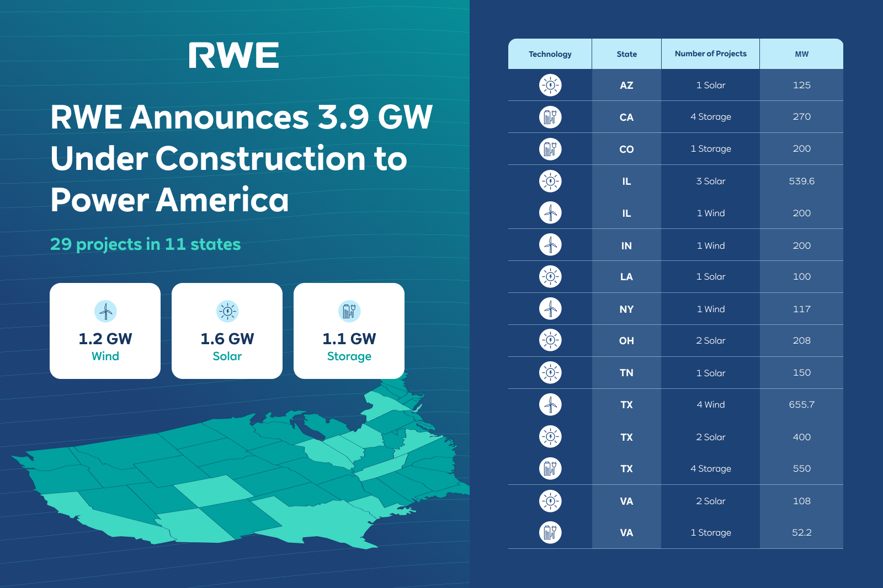Click the RWE logo
Viewport: 883px width, 588px height.
[x=233, y=55]
